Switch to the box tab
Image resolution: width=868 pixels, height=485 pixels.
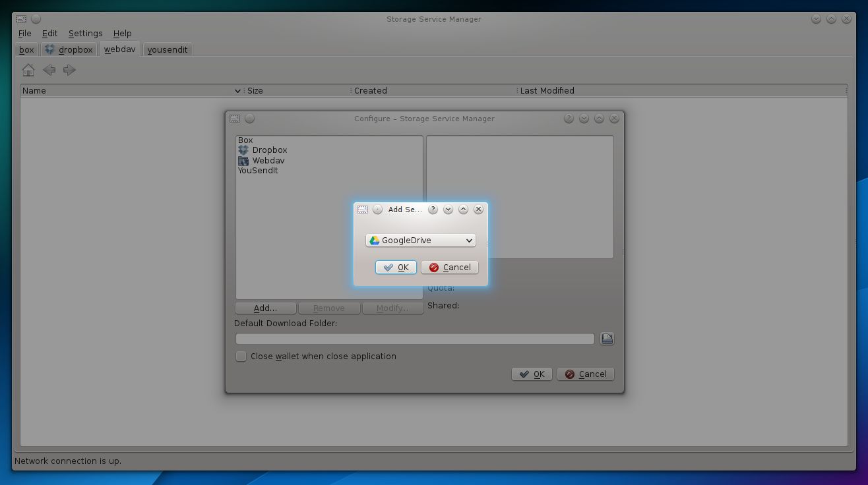26,50
